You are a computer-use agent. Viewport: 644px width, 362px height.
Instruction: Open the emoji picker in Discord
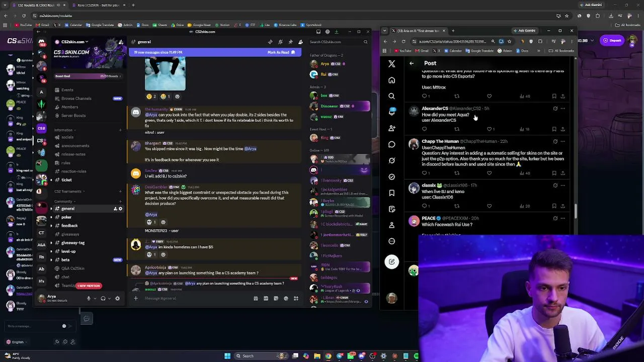[x=286, y=298]
